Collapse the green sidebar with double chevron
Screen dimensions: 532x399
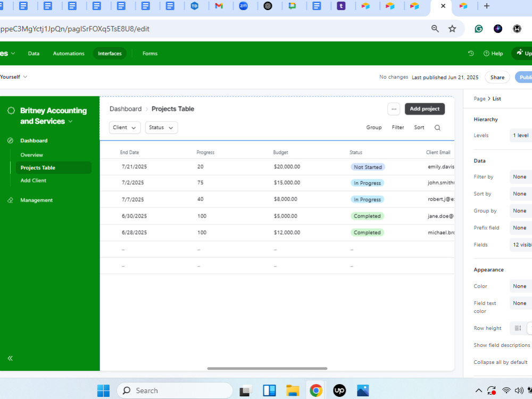[x=10, y=358]
